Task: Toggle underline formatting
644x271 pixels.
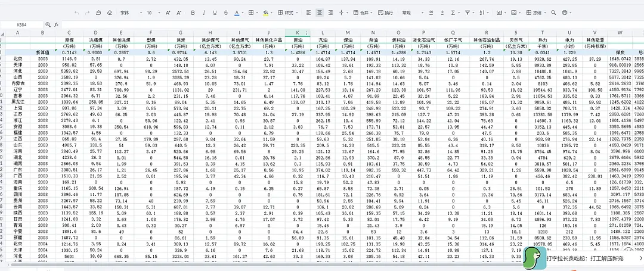Action: [x=215, y=13]
